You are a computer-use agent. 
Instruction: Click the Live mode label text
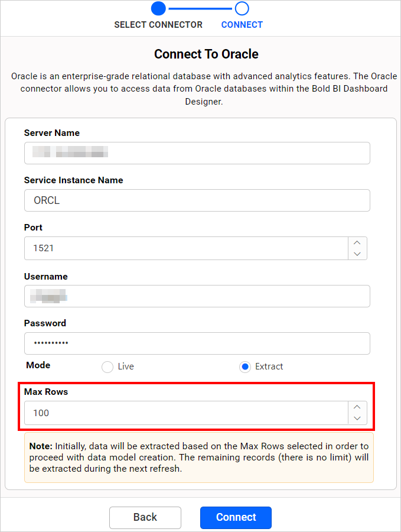(x=126, y=366)
